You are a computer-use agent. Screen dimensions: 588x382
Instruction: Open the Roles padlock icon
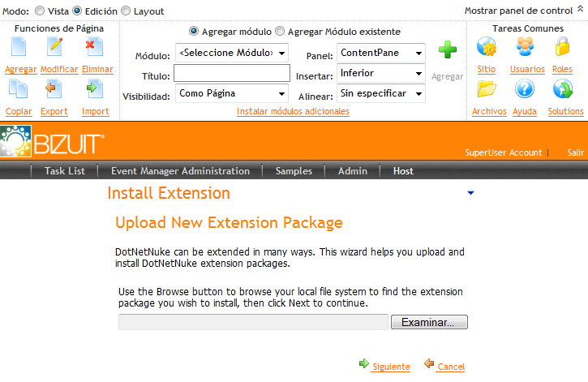[x=562, y=49]
